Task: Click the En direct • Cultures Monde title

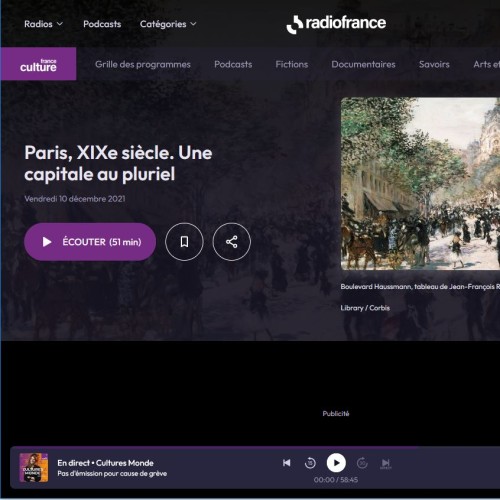Action: click(105, 463)
